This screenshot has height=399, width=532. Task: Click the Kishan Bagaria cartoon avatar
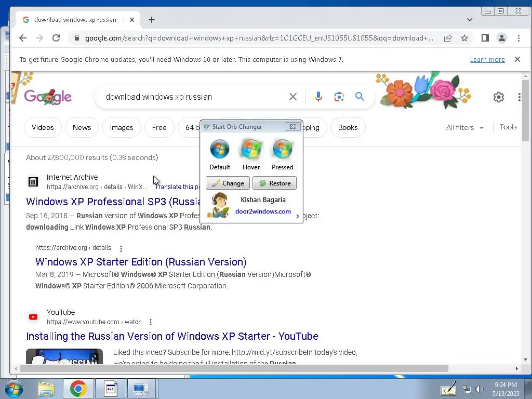(218, 205)
